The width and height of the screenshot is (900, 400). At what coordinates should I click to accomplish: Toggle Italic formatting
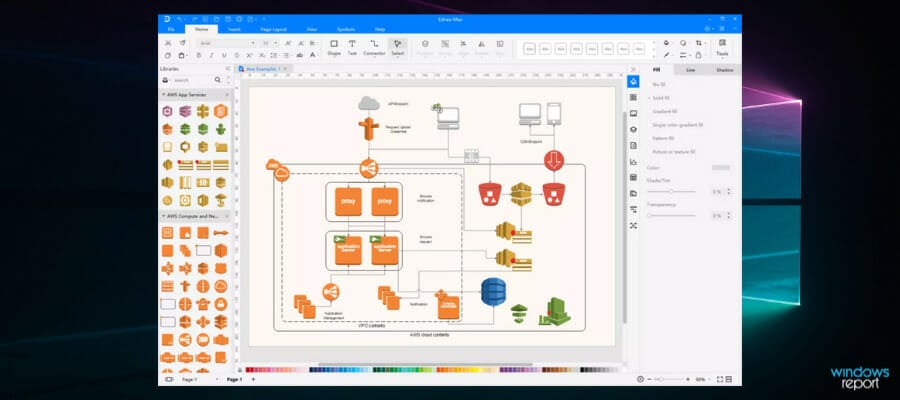click(x=211, y=56)
